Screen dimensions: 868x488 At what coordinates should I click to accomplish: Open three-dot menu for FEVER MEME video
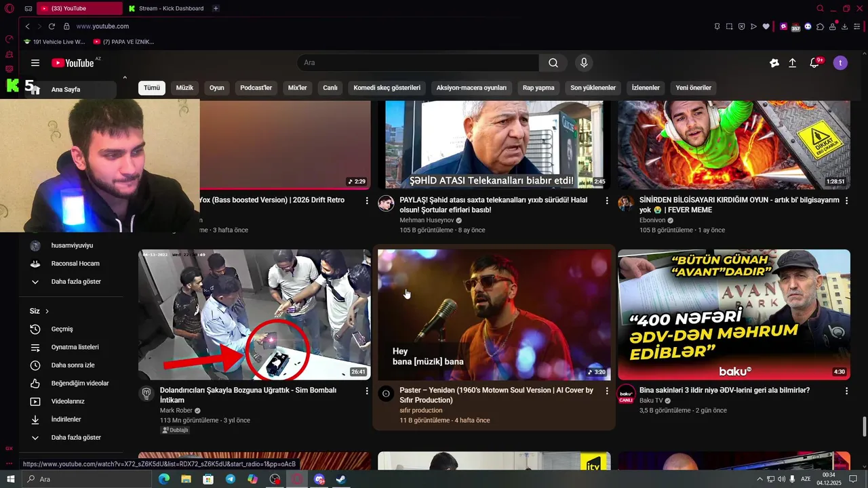coord(846,201)
